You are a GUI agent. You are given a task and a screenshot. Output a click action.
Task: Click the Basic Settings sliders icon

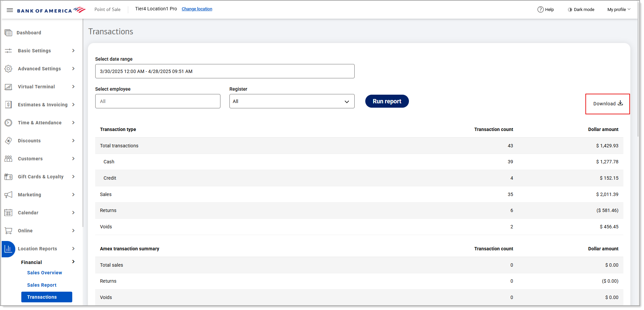8,51
